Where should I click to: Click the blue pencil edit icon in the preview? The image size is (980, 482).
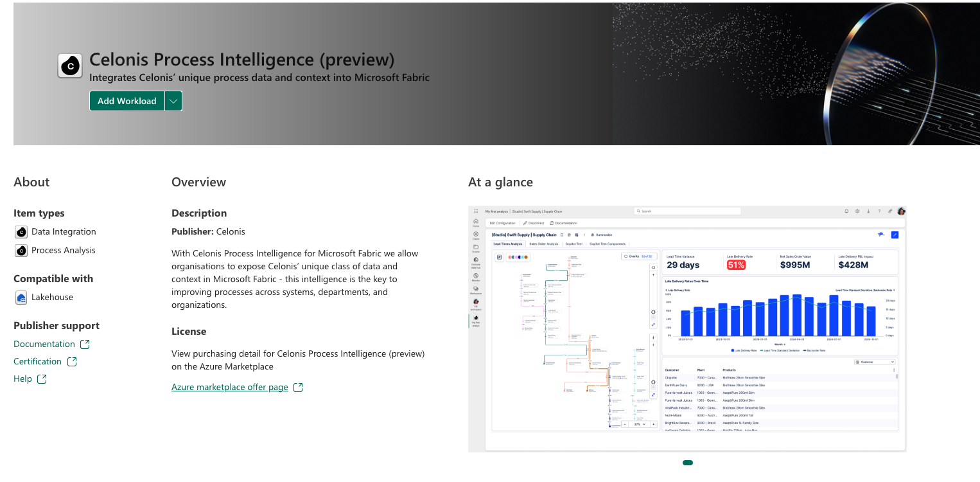click(895, 235)
